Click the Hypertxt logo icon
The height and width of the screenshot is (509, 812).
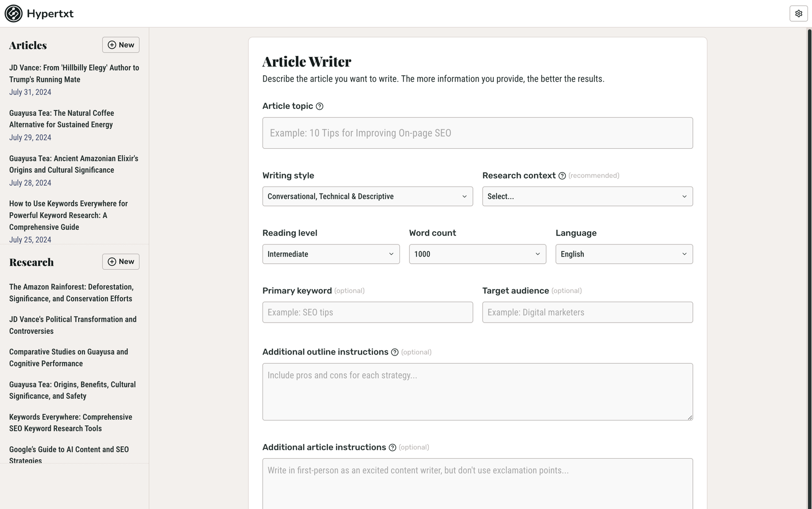(x=14, y=14)
